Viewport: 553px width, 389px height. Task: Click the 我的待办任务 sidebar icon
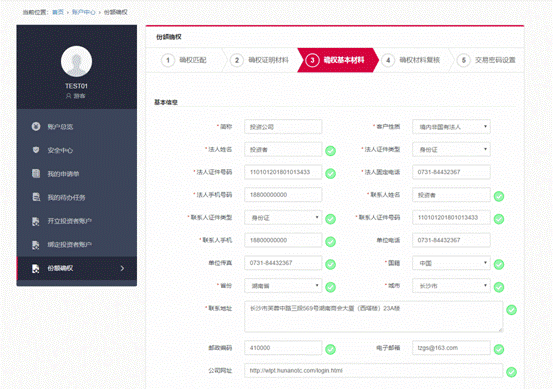pyautogui.click(x=36, y=197)
